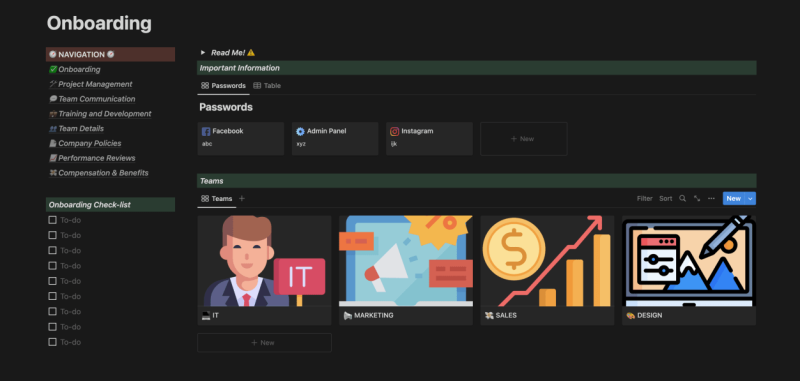This screenshot has width=800, height=381.
Task: Click the people icon beside Team Details
Action: point(53,129)
